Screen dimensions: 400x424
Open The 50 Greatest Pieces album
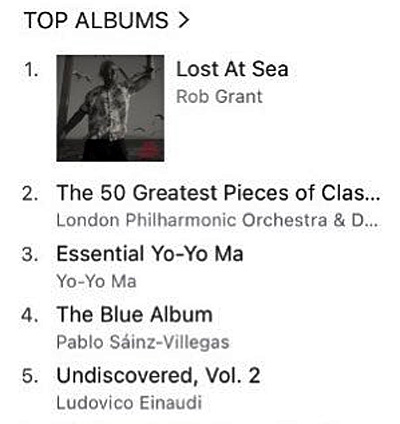pyautogui.click(x=218, y=193)
